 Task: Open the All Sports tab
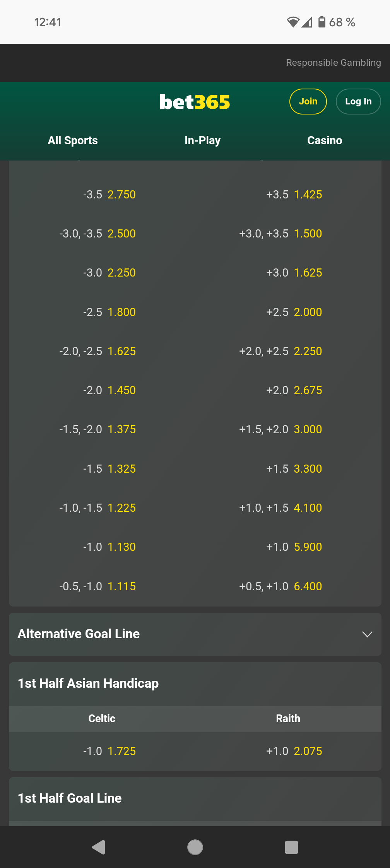(x=73, y=140)
